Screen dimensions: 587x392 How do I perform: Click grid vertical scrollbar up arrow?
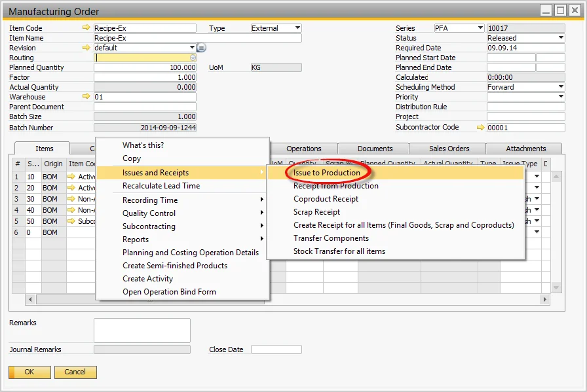pos(556,176)
